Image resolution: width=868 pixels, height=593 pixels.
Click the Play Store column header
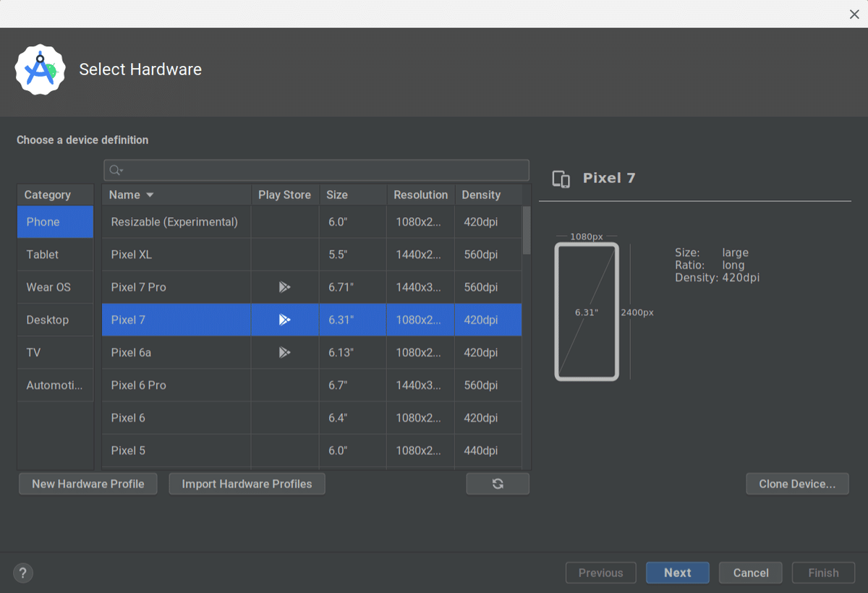(285, 195)
